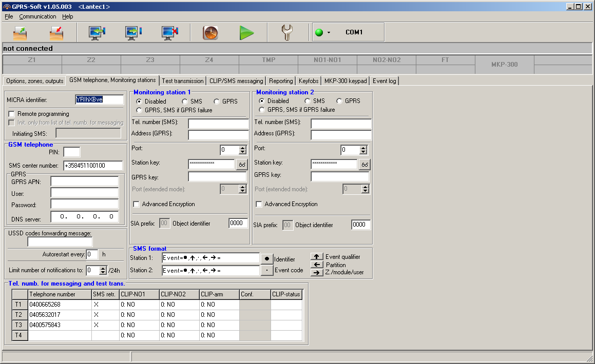The width and height of the screenshot is (595, 364).
Task: Open the Help menu
Action: pos(68,17)
